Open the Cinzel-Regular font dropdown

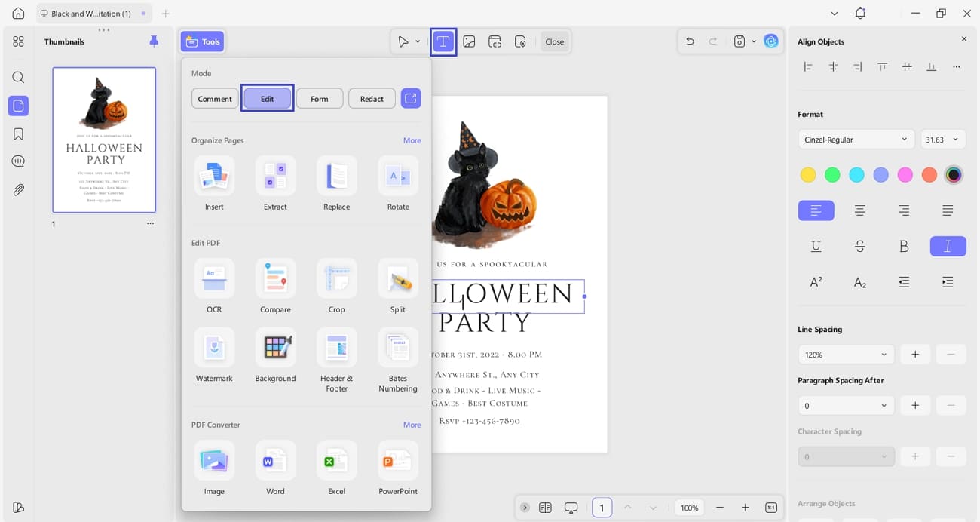point(856,139)
